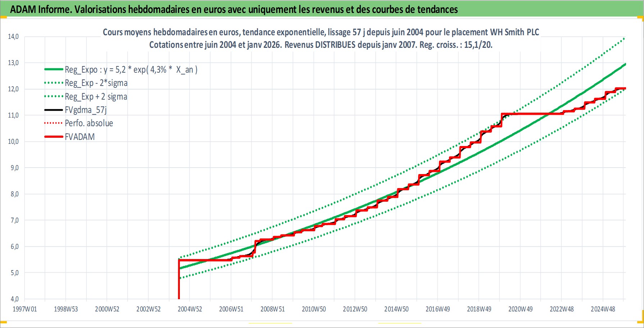The image size is (644, 328).
Task: Click the x-axis week label "2024W48"
Action: point(603,309)
